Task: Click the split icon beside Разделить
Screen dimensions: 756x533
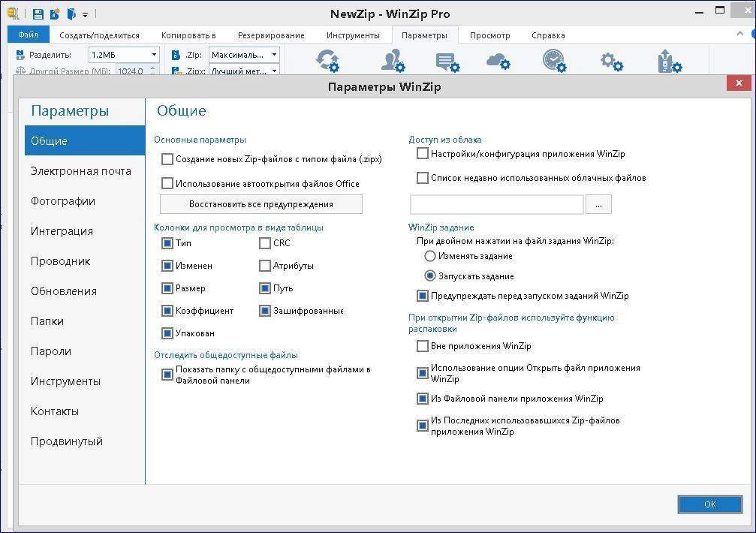Action: coord(20,55)
